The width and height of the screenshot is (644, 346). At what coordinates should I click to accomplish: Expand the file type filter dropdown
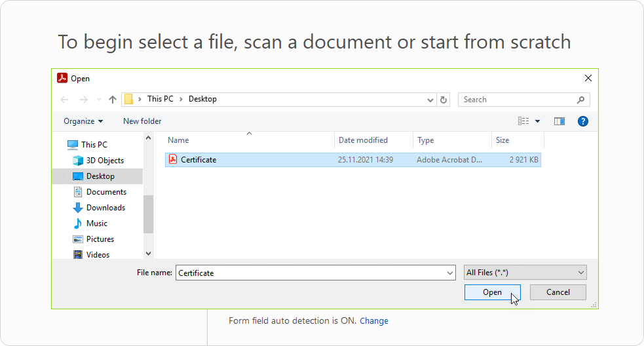tap(525, 273)
